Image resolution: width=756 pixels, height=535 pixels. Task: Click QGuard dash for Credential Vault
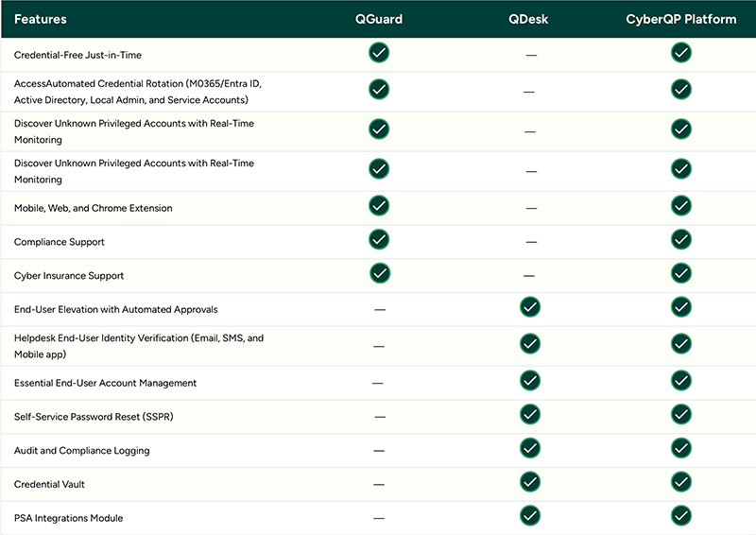tap(379, 484)
